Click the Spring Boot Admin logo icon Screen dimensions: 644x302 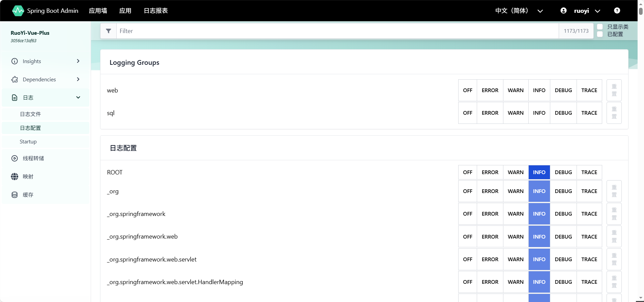[x=18, y=11]
